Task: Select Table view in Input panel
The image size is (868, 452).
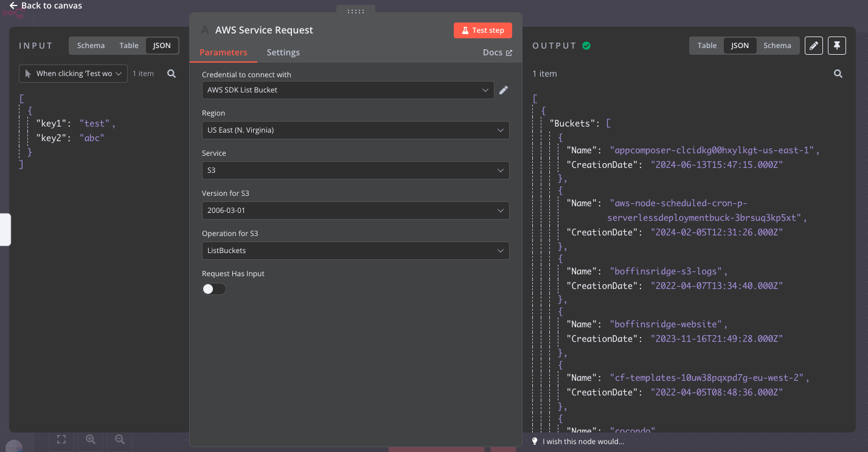Action: (x=129, y=46)
